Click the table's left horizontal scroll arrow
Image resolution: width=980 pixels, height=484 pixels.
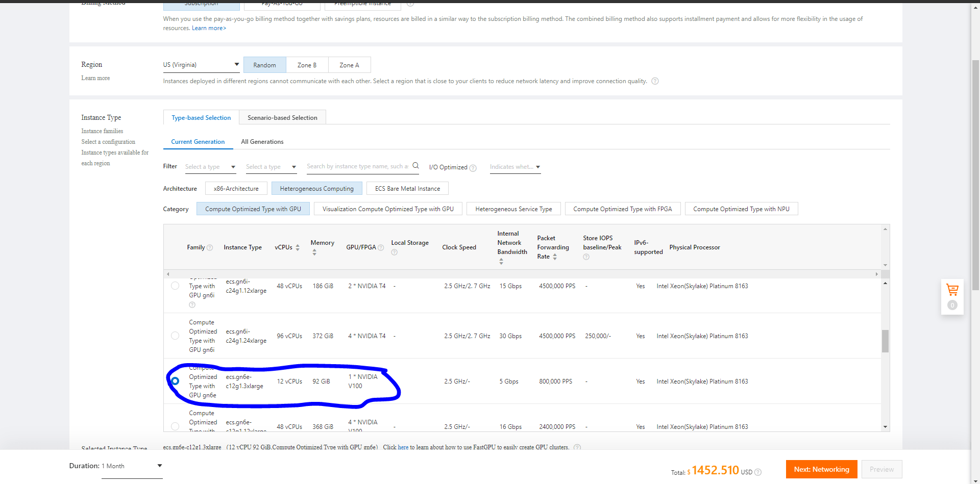[168, 274]
